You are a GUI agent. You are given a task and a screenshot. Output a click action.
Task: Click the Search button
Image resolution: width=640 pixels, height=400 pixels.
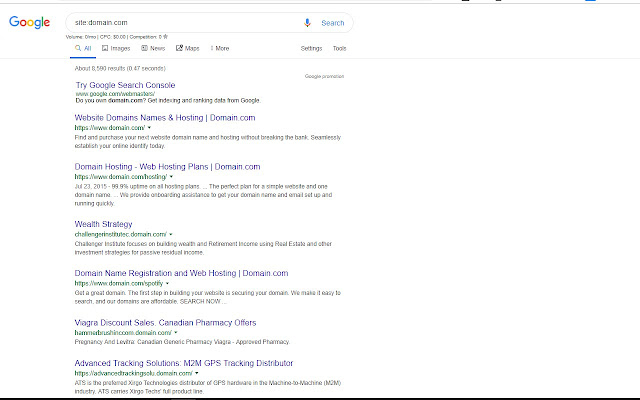tap(333, 23)
